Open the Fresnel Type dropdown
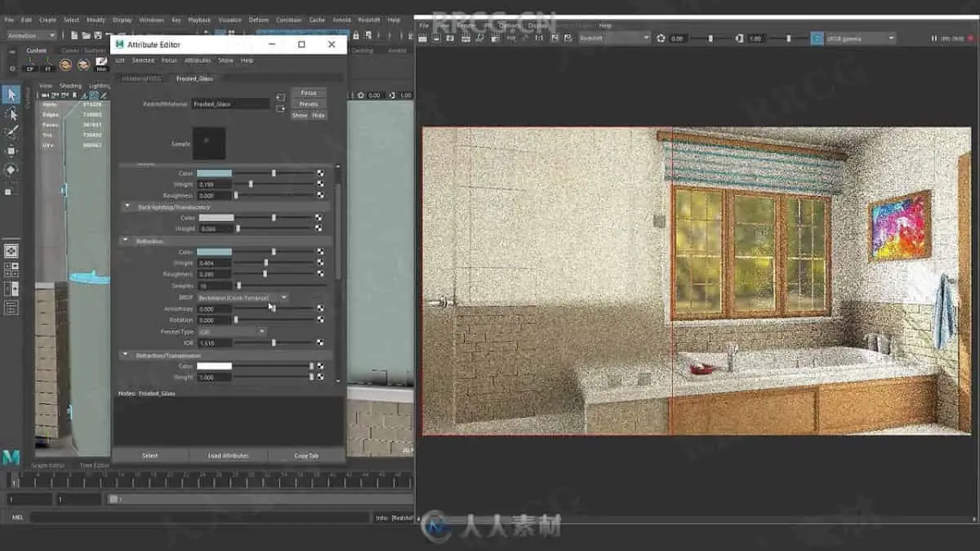980x551 pixels. pos(231,331)
